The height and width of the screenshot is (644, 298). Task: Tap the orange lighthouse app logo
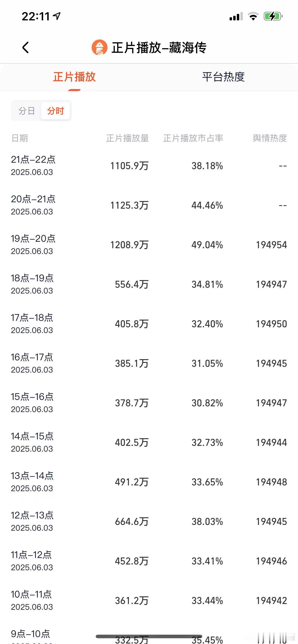click(99, 47)
